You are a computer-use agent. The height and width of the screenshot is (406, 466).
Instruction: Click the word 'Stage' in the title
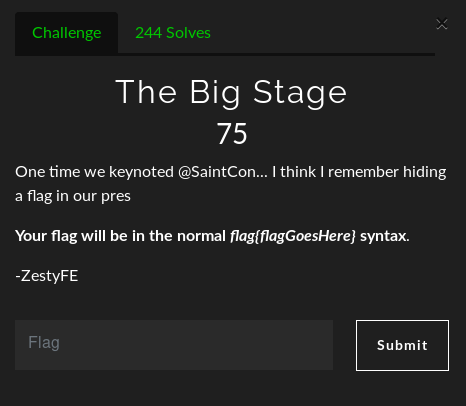300,93
